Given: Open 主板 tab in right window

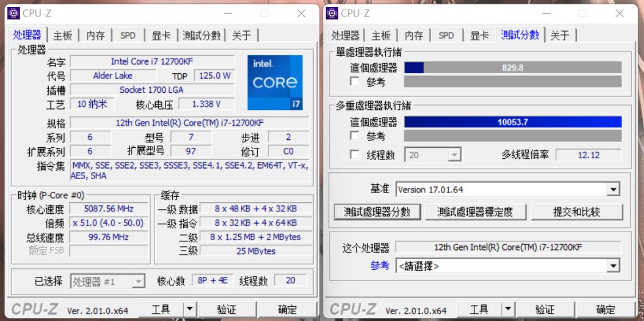Looking at the screenshot, I should [x=381, y=36].
